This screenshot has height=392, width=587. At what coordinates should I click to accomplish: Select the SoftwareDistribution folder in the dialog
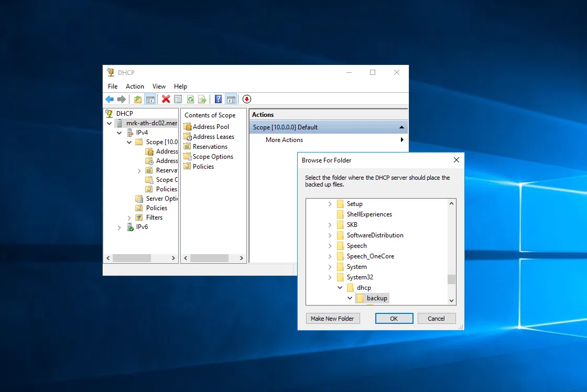click(x=374, y=235)
